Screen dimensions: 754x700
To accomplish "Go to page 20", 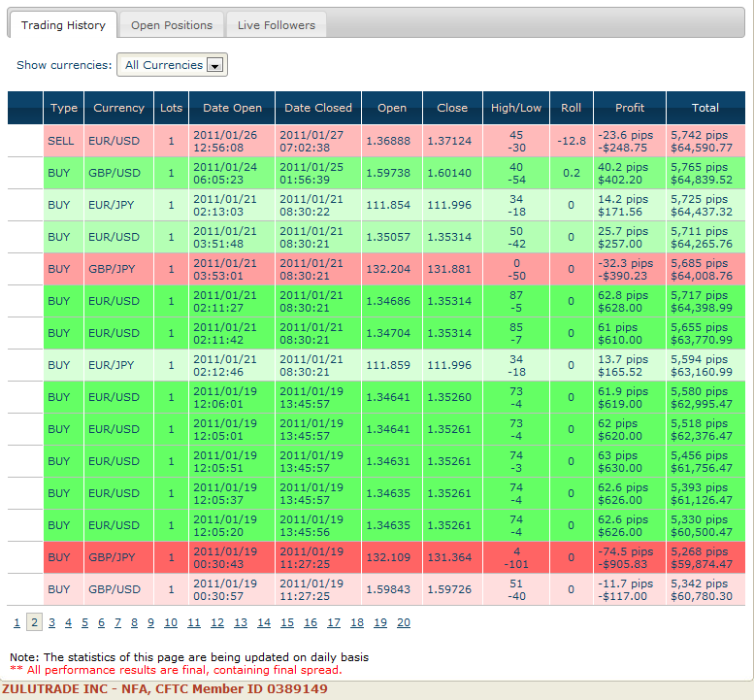I will point(404,622).
